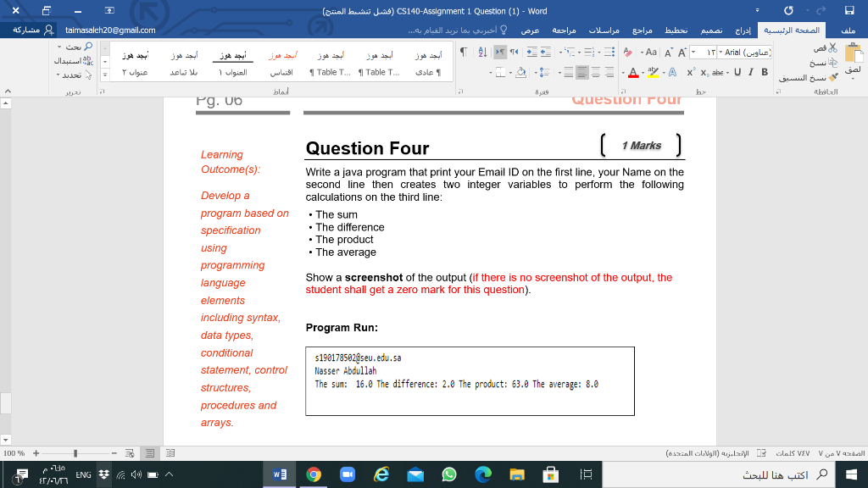Change case using the Aa icon
The height and width of the screenshot is (488, 868).
point(651,52)
